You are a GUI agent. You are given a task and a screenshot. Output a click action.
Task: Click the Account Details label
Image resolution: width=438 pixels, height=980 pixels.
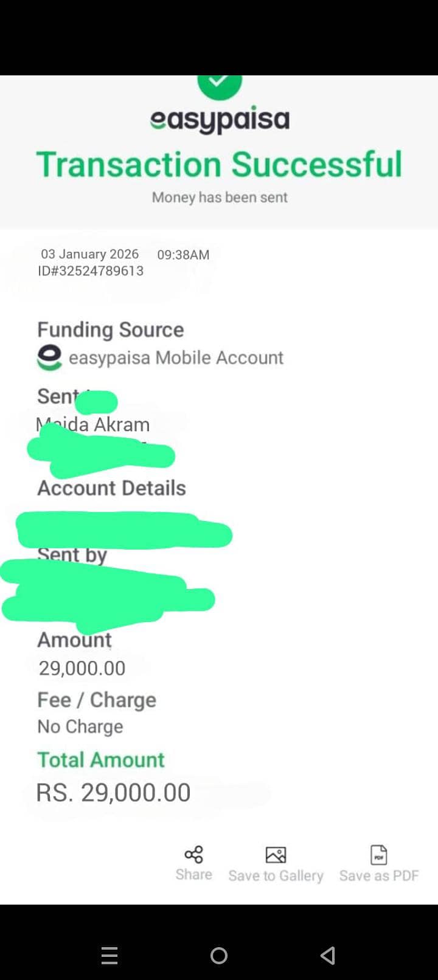click(x=111, y=488)
